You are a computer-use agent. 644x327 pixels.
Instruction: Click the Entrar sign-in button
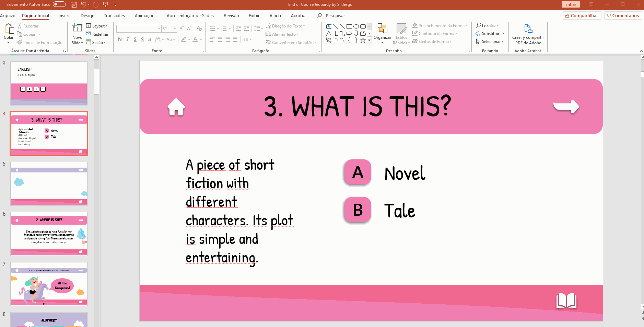tap(571, 4)
